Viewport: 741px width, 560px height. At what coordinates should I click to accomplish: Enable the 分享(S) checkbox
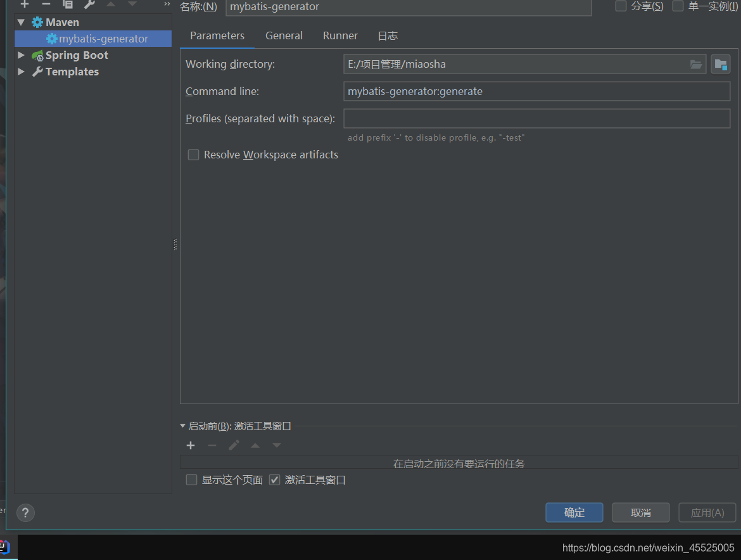(x=620, y=6)
